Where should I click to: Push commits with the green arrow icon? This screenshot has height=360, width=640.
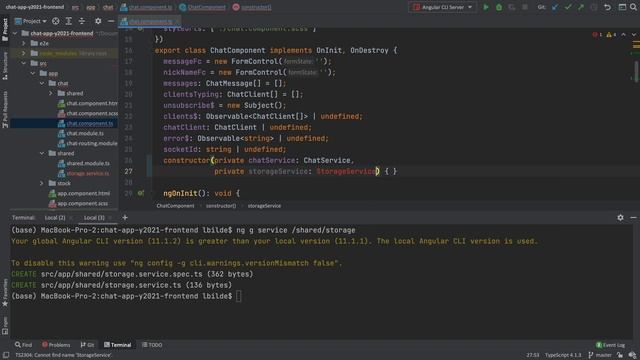click(x=581, y=7)
